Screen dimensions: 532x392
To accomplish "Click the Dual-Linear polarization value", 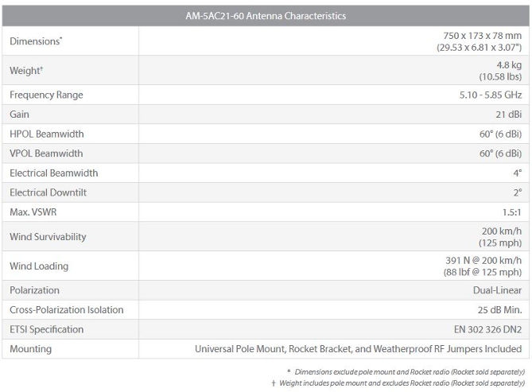I will 497,290.
